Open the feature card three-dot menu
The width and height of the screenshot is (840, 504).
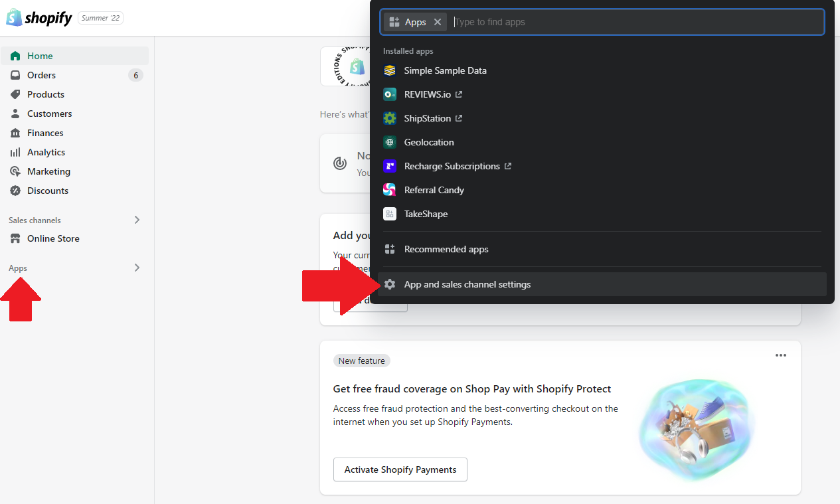tap(781, 355)
